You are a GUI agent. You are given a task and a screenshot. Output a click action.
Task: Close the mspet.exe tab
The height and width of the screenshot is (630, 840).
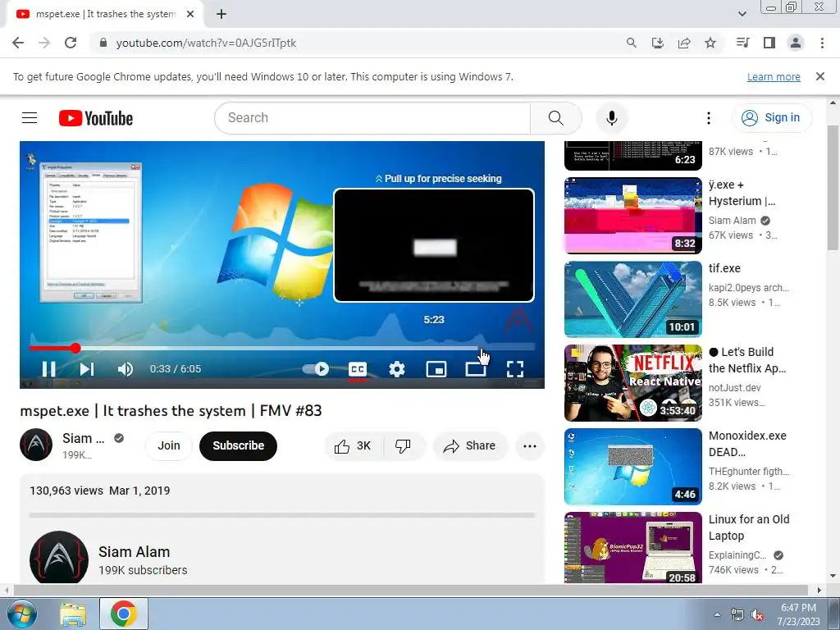[x=190, y=15]
